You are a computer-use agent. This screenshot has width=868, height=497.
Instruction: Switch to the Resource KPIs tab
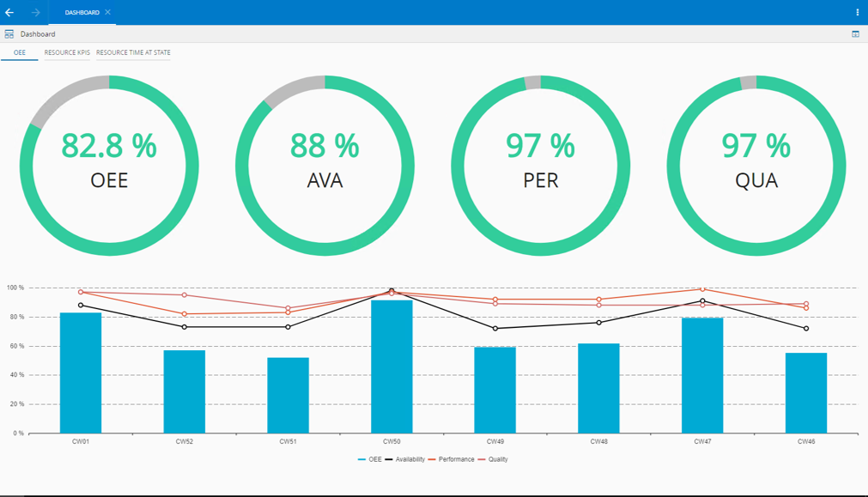[67, 52]
